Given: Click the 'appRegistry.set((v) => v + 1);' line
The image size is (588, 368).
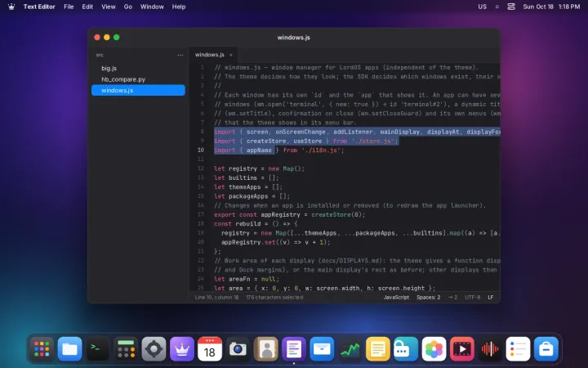Looking at the screenshot, I should (x=276, y=242).
